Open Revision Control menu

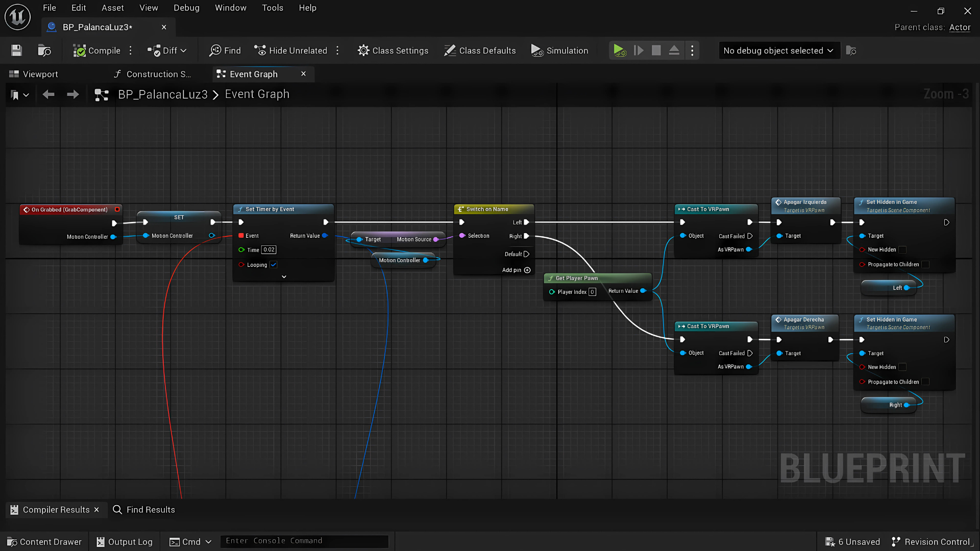(x=932, y=542)
